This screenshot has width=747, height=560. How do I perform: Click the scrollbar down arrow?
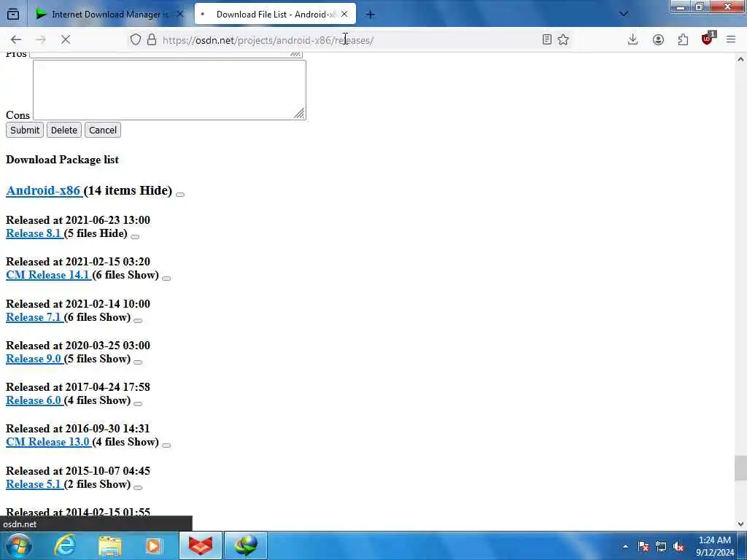click(740, 524)
